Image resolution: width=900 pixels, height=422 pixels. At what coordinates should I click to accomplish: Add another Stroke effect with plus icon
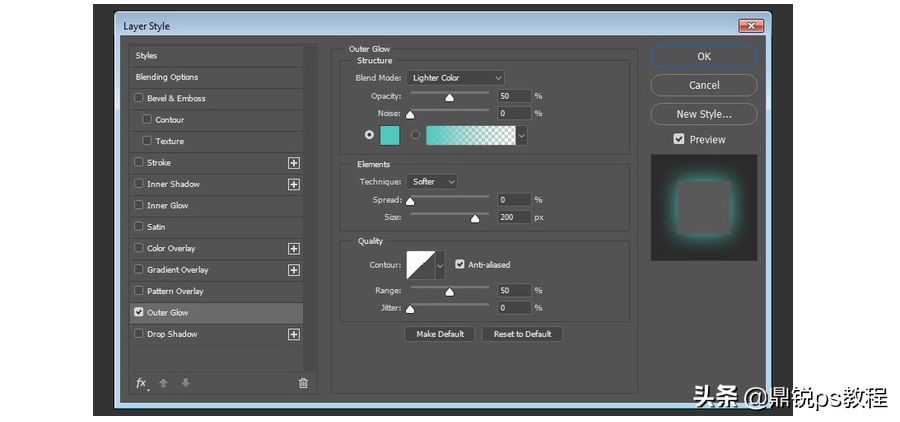point(294,163)
